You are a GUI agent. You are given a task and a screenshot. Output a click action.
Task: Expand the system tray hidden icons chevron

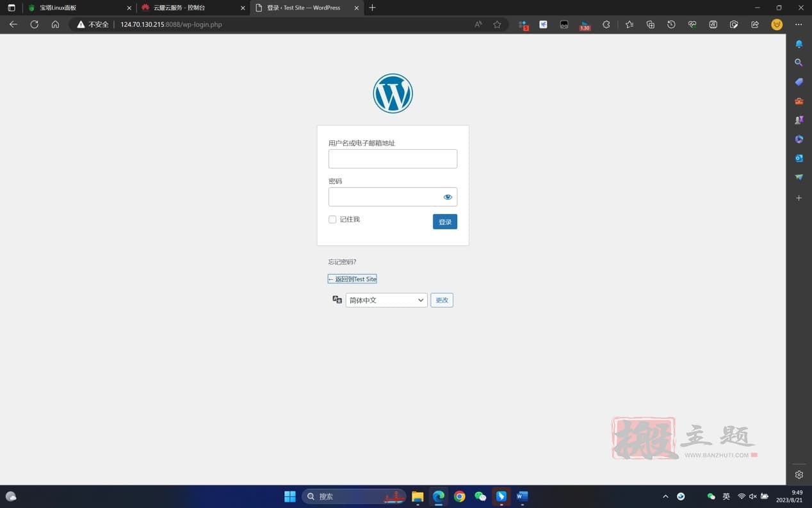point(665,496)
